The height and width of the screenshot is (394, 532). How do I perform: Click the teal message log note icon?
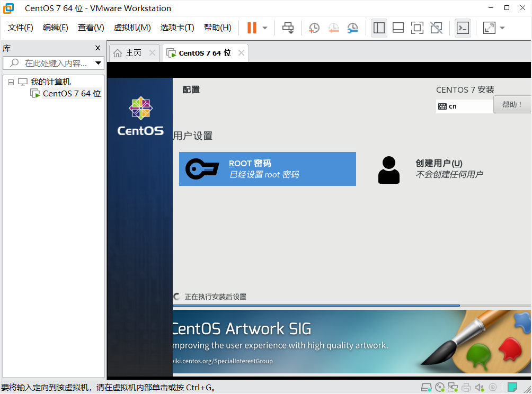point(512,387)
